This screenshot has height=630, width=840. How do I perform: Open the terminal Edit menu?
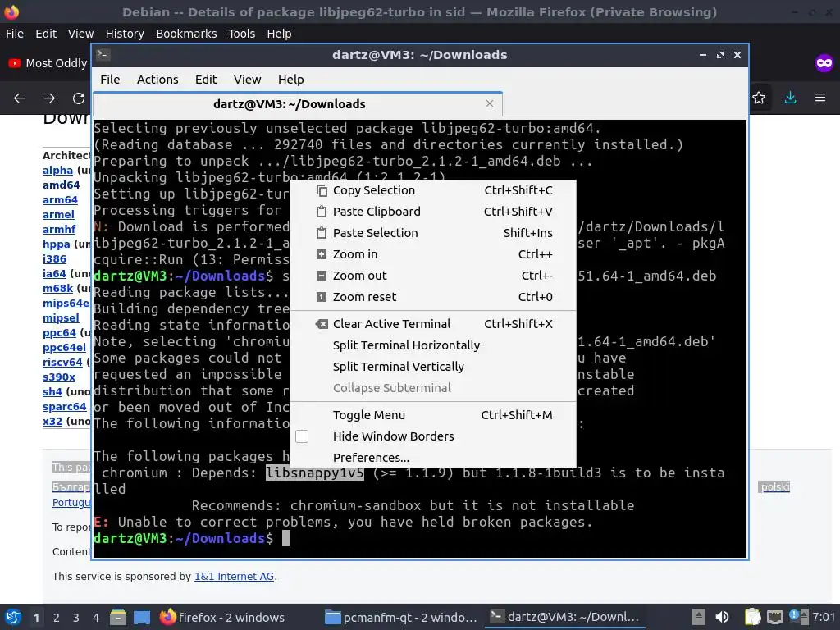click(206, 80)
